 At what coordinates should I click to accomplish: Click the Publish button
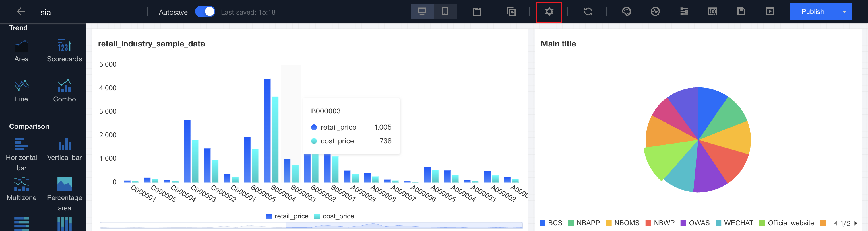pos(812,12)
